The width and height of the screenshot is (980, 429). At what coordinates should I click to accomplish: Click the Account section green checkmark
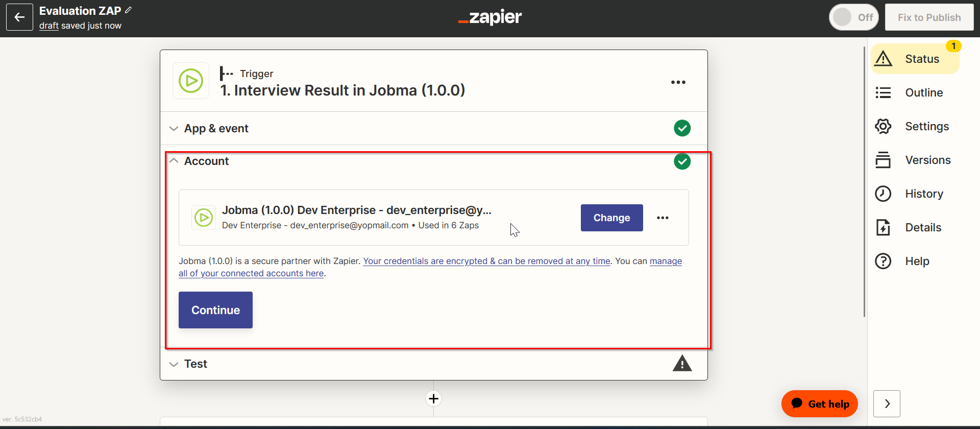682,161
